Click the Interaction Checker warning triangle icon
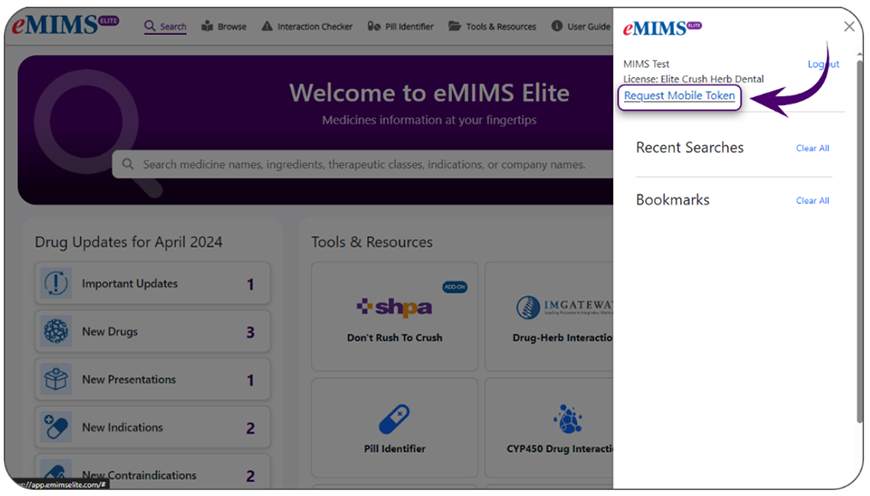This screenshot has width=870, height=496. click(x=267, y=26)
